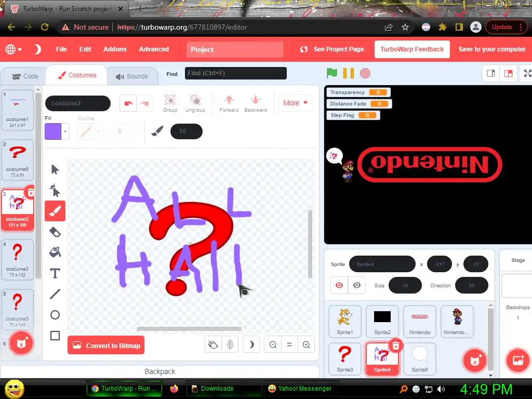Switch to the Code tab
The height and width of the screenshot is (399, 532).
point(25,76)
